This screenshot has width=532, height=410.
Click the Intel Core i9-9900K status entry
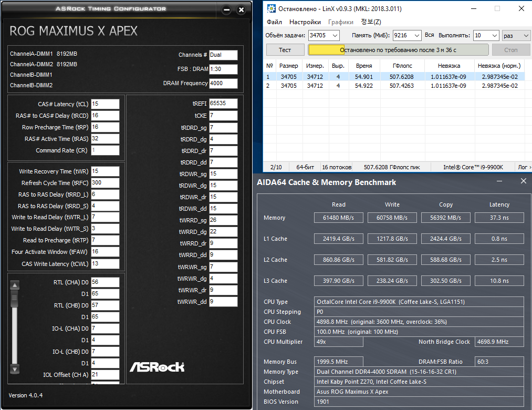[473, 167]
